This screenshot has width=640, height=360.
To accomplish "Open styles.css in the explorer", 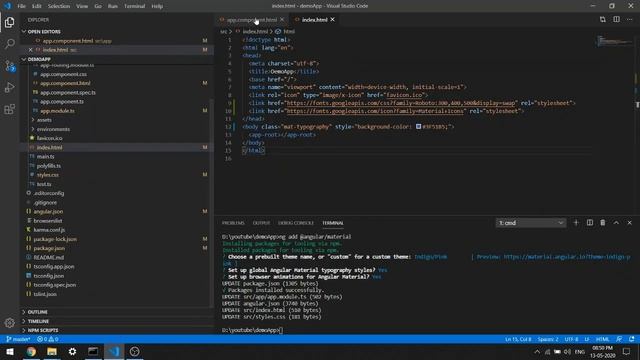I will 48,175.
